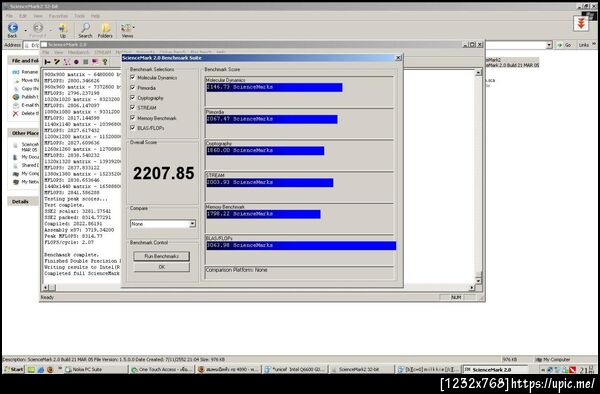
Task: Uncheck the STREAM benchmark
Action: pyautogui.click(x=133, y=107)
